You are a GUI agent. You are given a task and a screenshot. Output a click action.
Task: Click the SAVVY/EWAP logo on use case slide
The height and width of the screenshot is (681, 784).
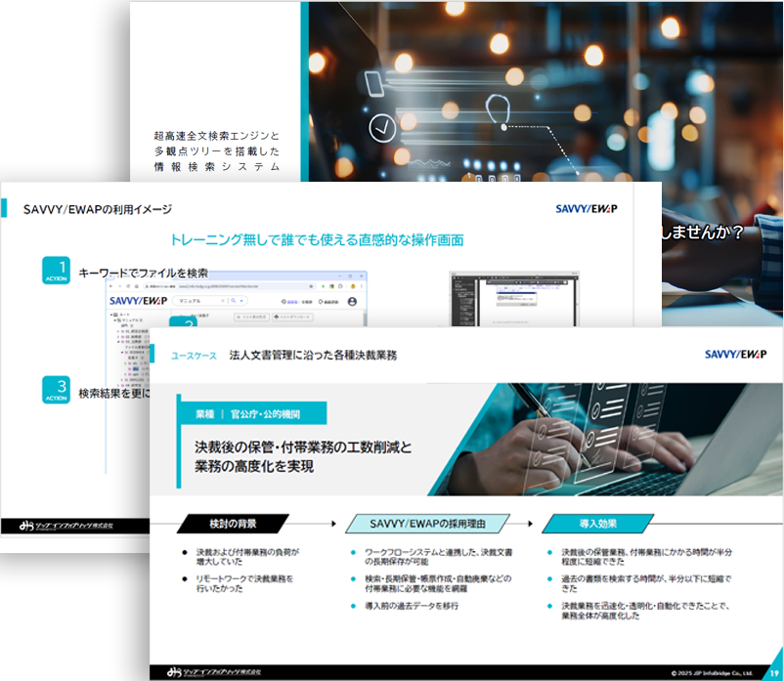[736, 354]
